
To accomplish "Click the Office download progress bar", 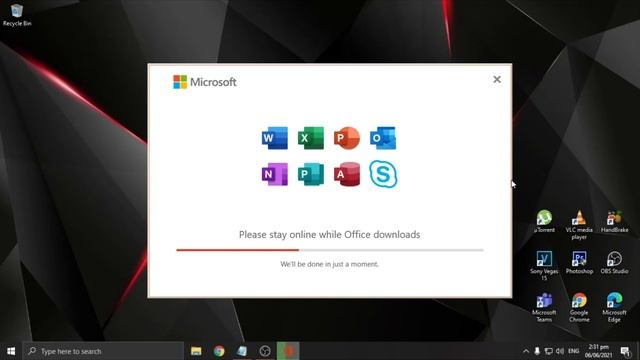I will 330,250.
